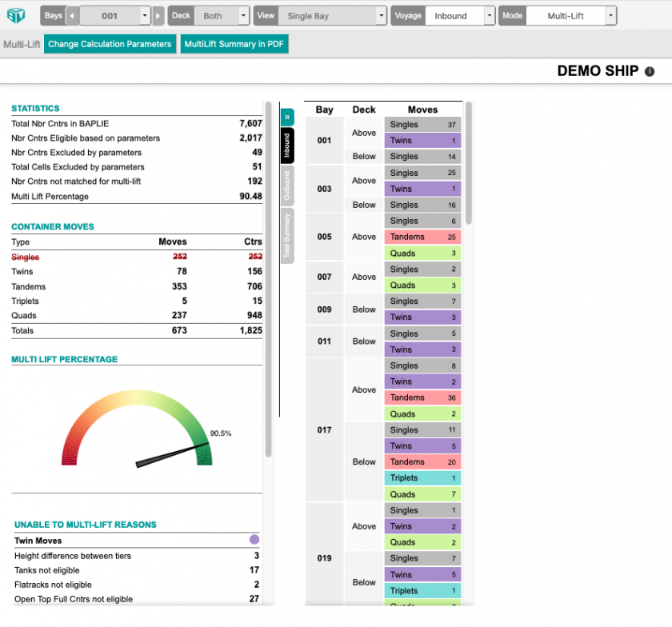This screenshot has width=672, height=627.
Task: Click MultiLift Summary in PDF button
Action: [x=235, y=44]
